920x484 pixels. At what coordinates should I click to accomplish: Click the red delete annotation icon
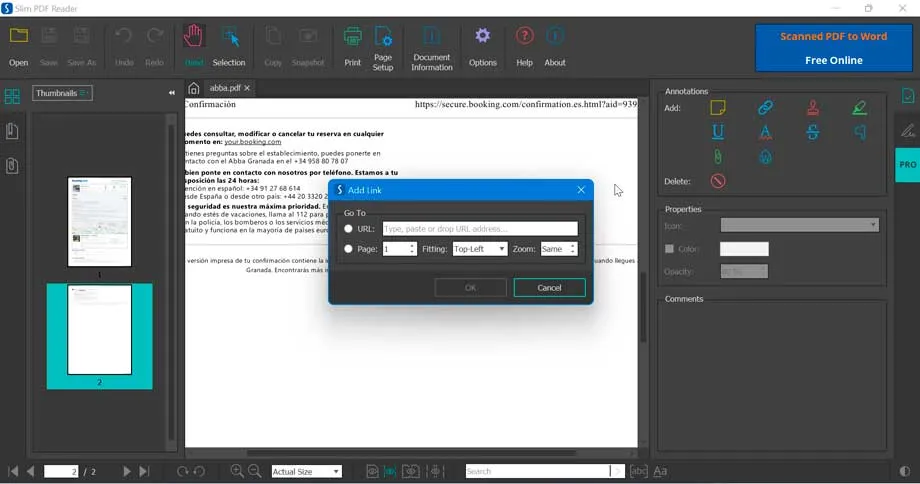pyautogui.click(x=718, y=181)
